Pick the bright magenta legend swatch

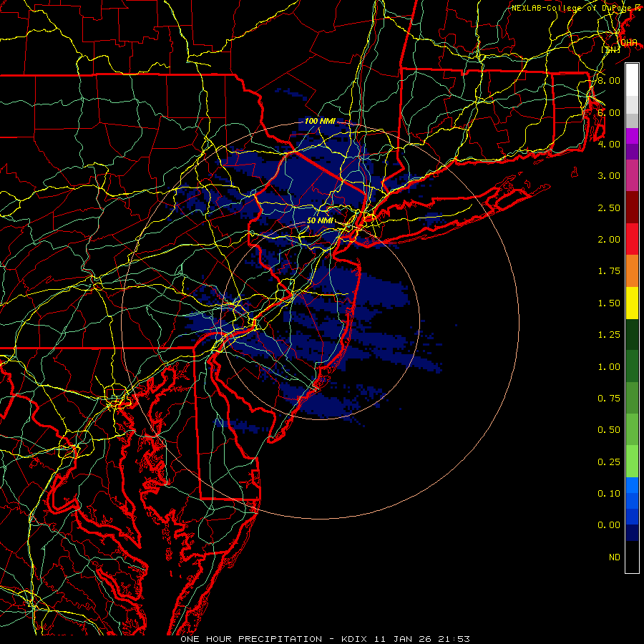click(x=632, y=136)
